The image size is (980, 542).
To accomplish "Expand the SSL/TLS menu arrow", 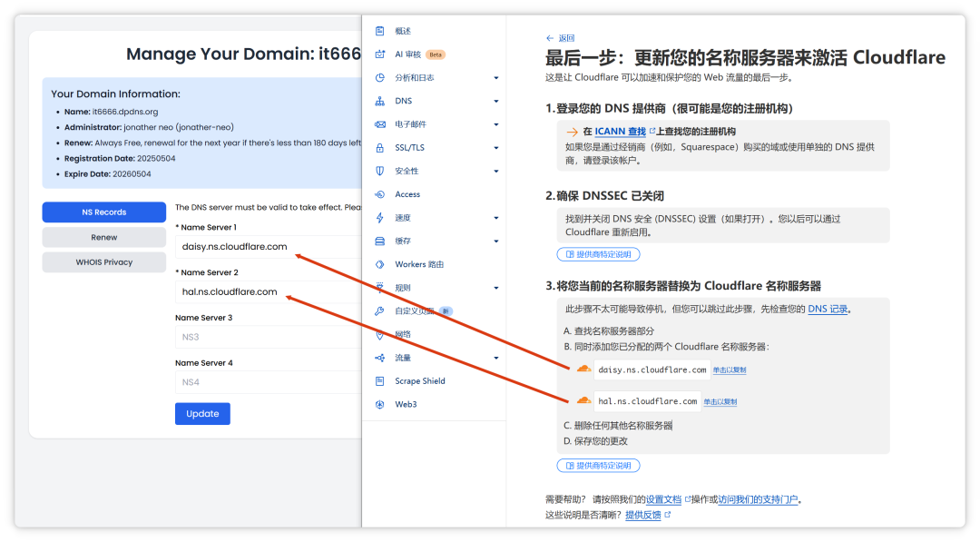I will pos(496,148).
